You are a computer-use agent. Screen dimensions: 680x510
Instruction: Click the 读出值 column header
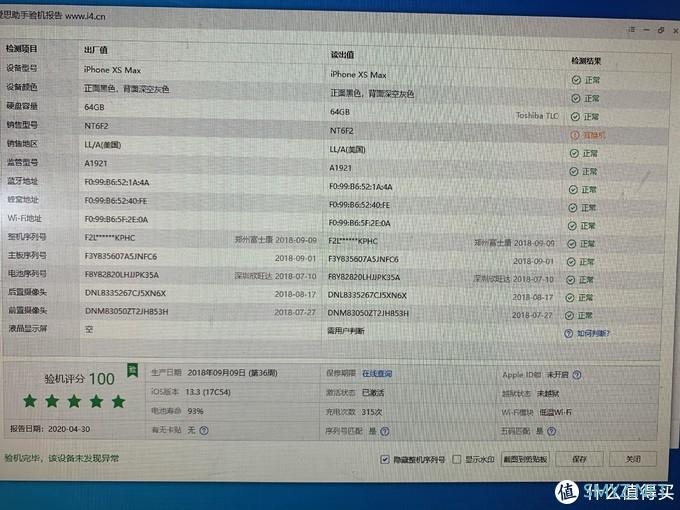pos(342,55)
